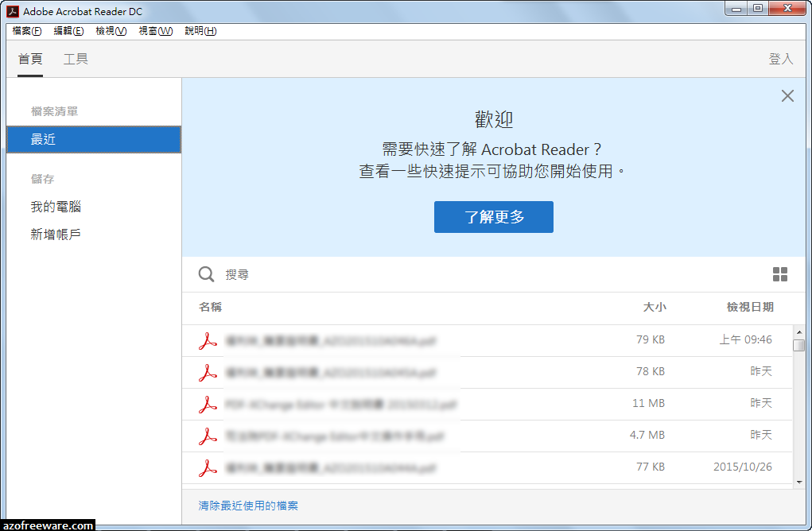Switch to the 工具 tab
Image resolution: width=812 pixels, height=531 pixels.
tap(76, 59)
